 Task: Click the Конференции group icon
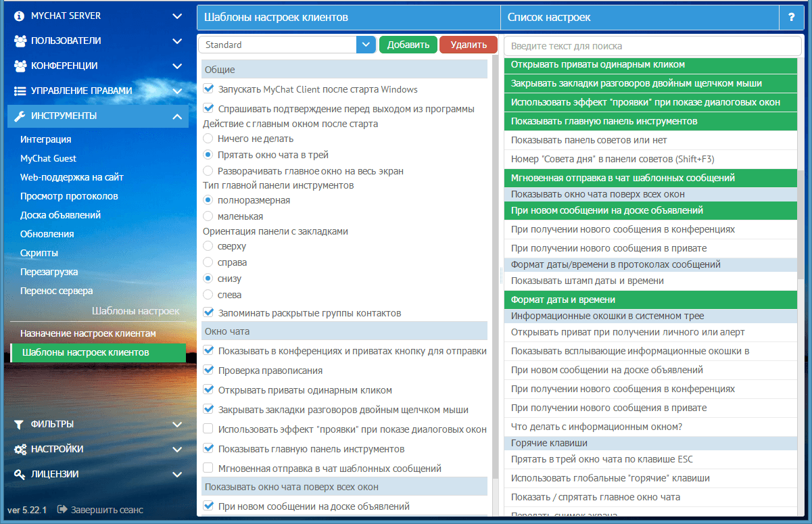point(20,66)
